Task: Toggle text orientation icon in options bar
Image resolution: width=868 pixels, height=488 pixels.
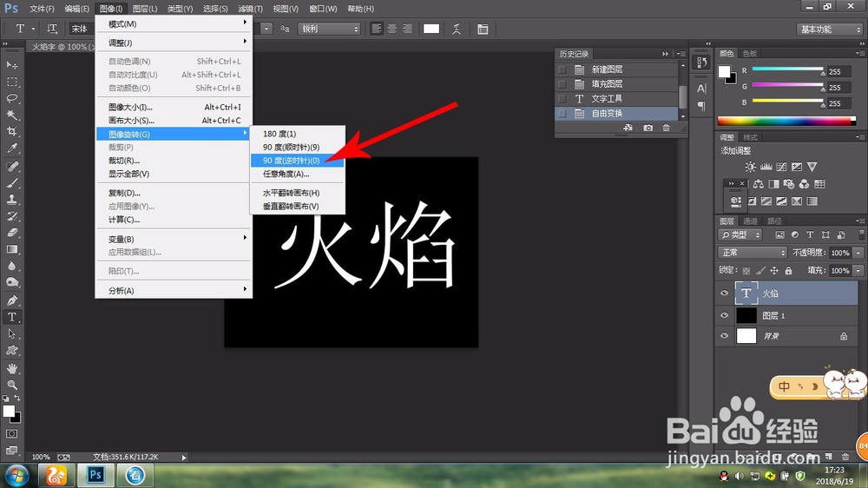Action: pos(52,29)
